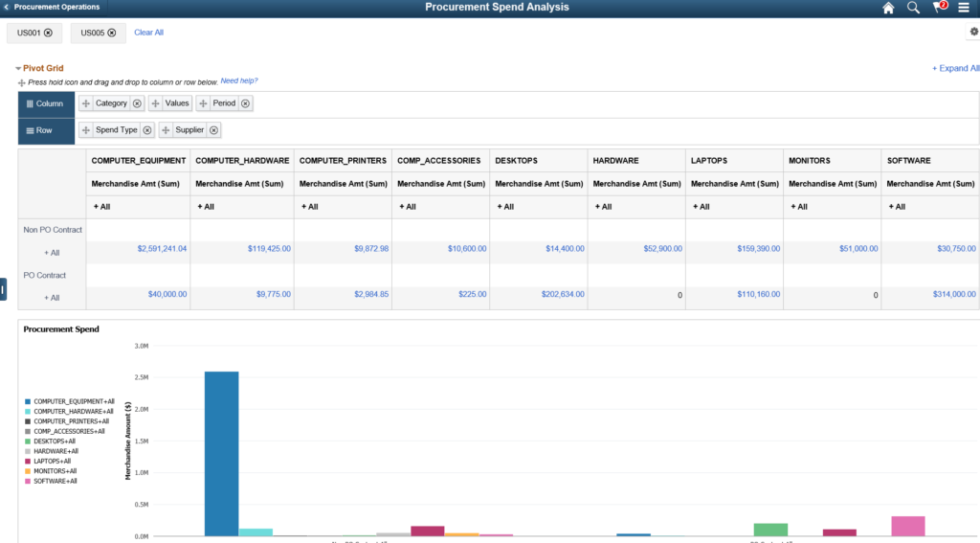Image resolution: width=980 pixels, height=543 pixels.
Task: Open the Need help? link
Action: pos(238,80)
